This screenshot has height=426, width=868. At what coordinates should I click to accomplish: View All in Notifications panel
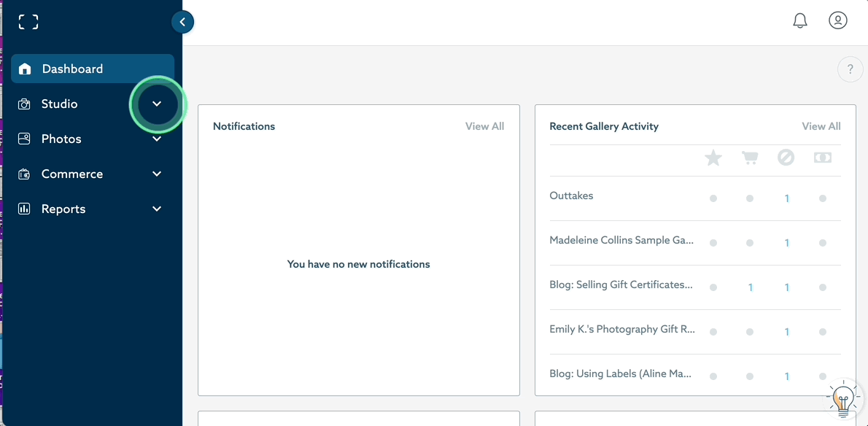[x=484, y=126]
